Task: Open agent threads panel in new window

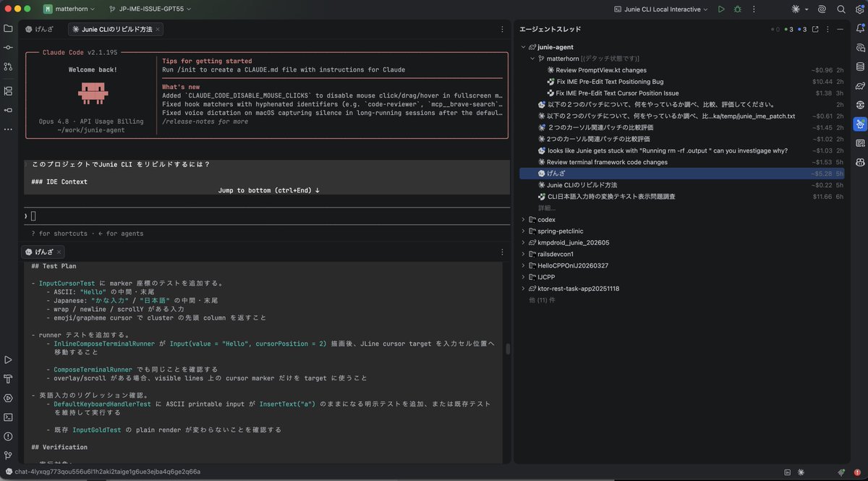Action: 815,29
